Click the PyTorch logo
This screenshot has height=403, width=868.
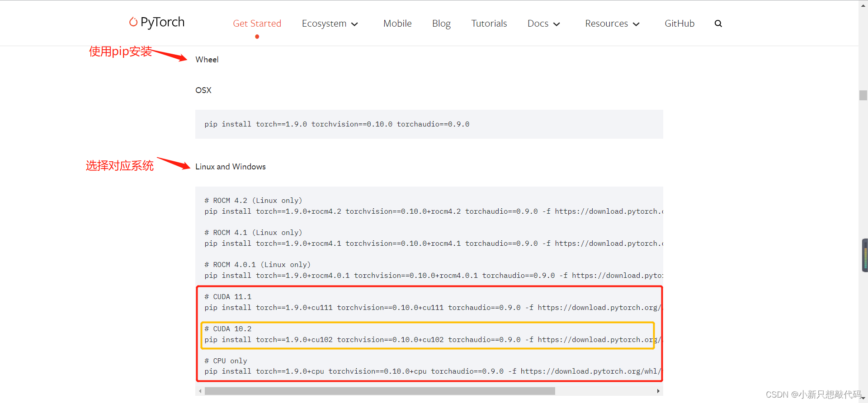pyautogui.click(x=157, y=22)
